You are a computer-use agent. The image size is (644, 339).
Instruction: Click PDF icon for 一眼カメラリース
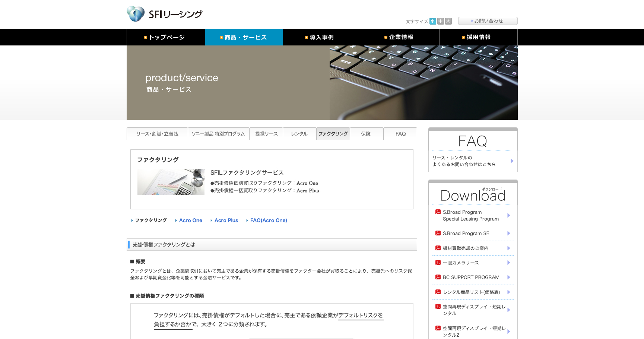[x=438, y=262]
